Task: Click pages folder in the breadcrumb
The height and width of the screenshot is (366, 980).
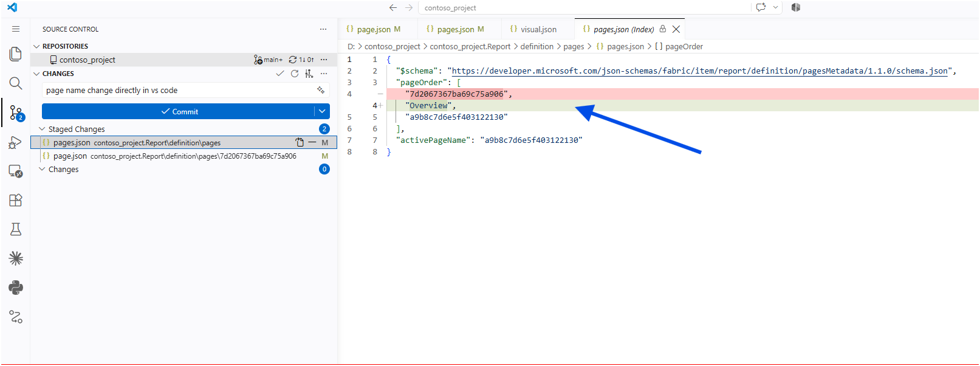Action: point(574,46)
